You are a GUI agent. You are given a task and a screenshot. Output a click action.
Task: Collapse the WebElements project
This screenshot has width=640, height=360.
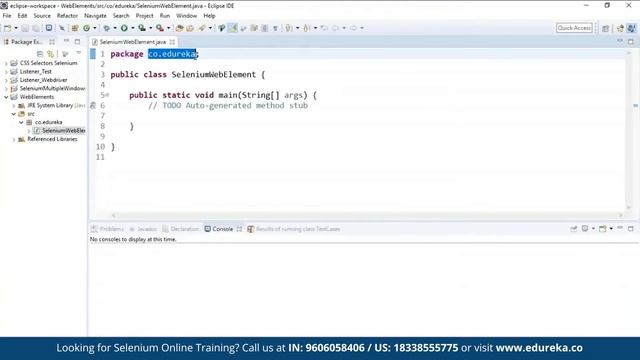click(x=6, y=97)
